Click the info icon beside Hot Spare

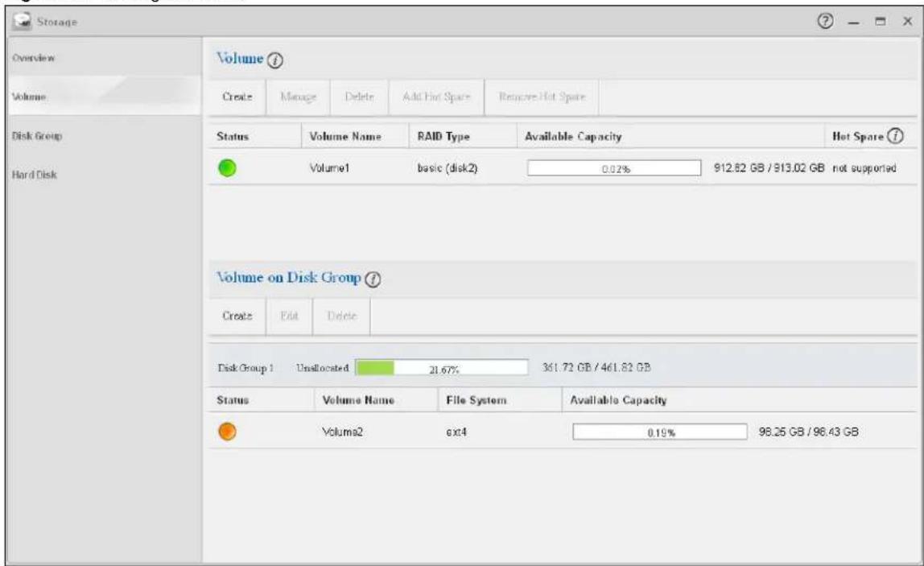click(x=895, y=135)
